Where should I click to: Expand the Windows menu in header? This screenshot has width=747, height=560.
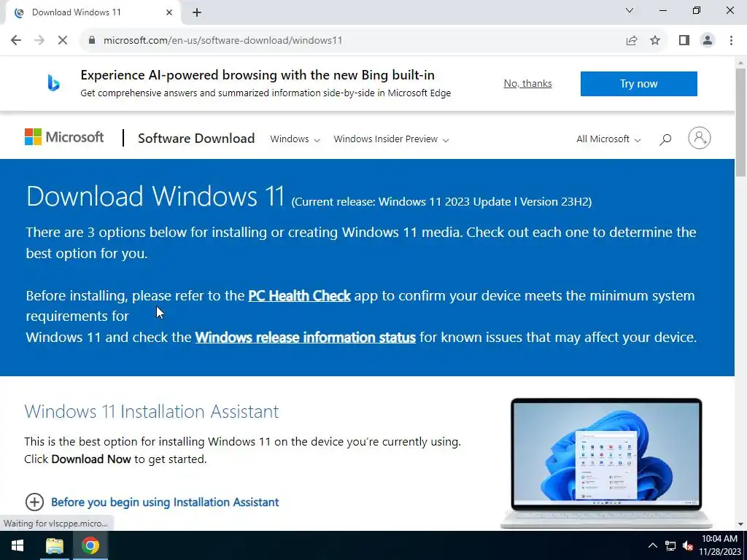[295, 139]
